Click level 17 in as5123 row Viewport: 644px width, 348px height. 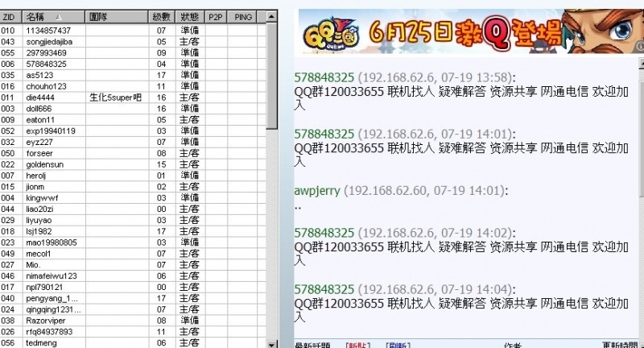tap(161, 75)
